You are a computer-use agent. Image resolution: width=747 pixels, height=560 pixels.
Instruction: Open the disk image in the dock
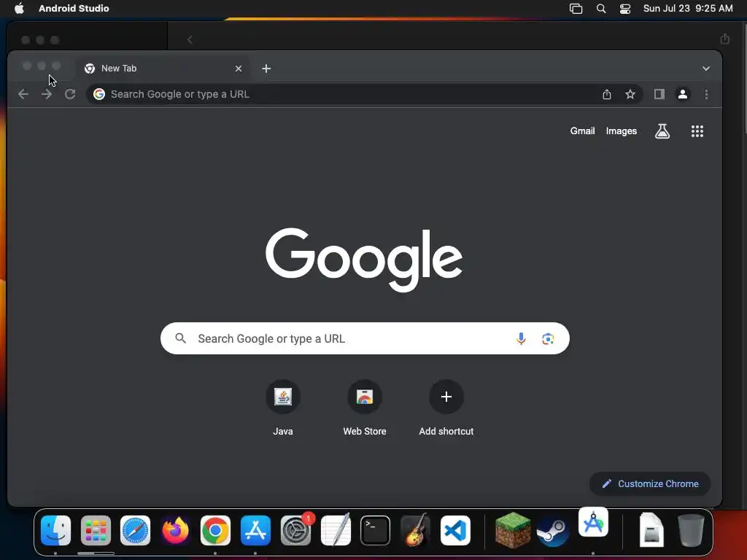651,529
